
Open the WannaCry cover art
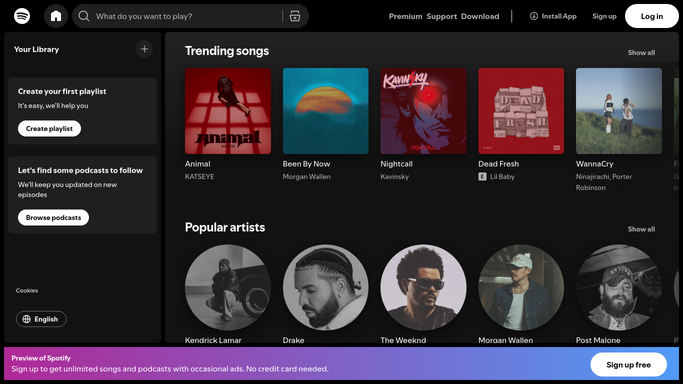[619, 111]
